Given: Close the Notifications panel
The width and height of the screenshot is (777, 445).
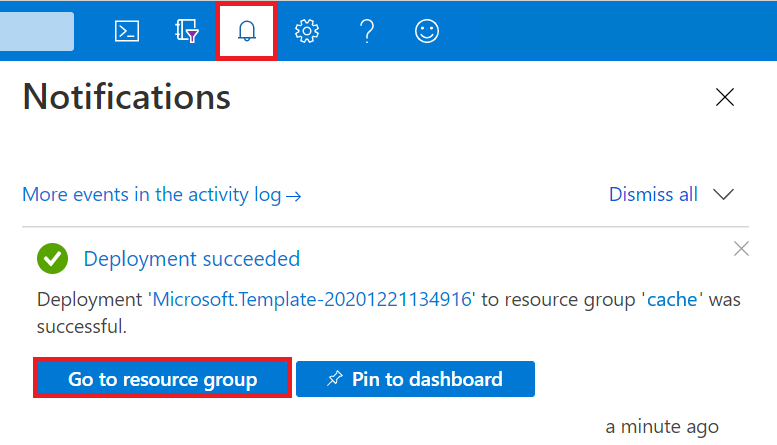Looking at the screenshot, I should click(724, 97).
